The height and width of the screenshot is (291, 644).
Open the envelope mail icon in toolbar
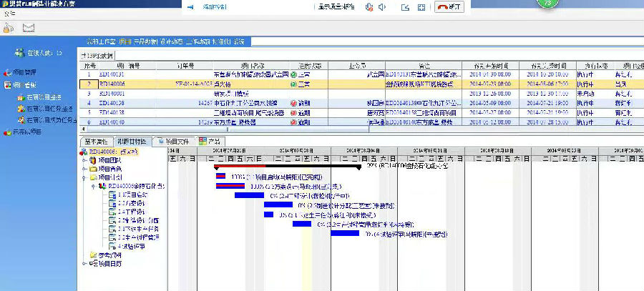(28, 28)
